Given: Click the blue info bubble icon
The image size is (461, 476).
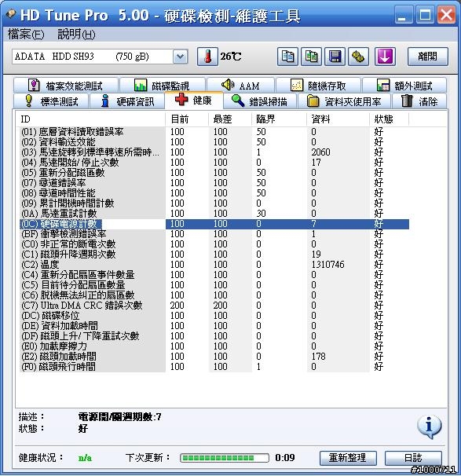Looking at the screenshot, I should pos(429,427).
